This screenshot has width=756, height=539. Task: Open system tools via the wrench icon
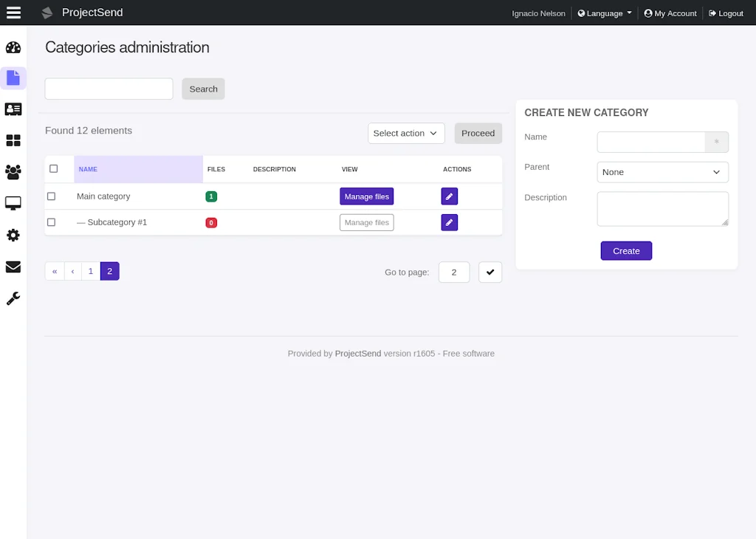pos(13,298)
